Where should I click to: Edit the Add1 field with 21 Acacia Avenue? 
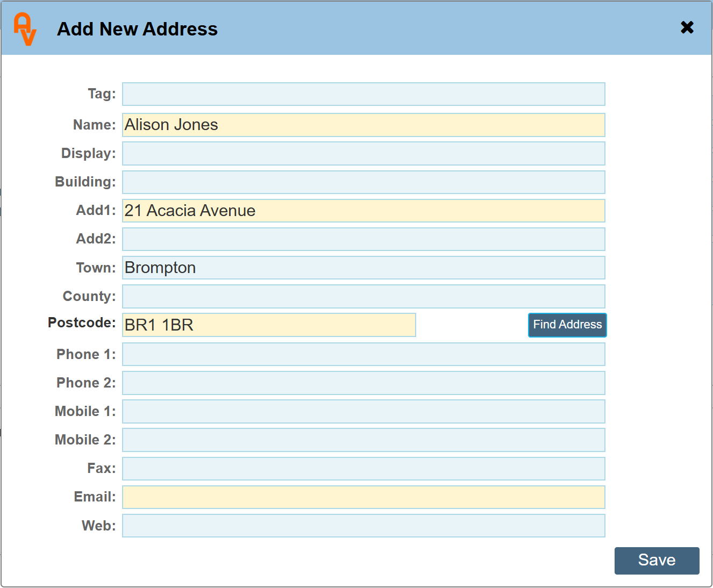(x=363, y=211)
